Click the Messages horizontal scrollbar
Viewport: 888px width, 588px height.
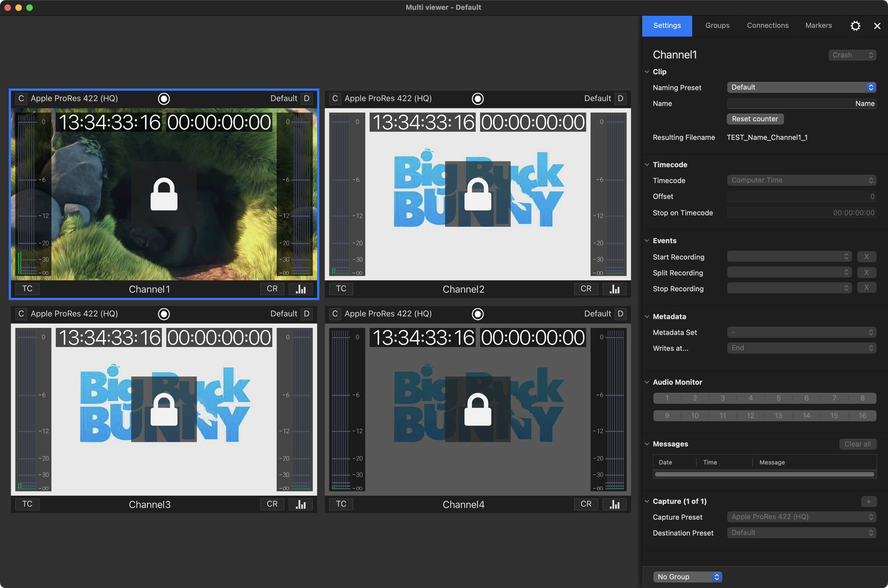[x=764, y=474]
